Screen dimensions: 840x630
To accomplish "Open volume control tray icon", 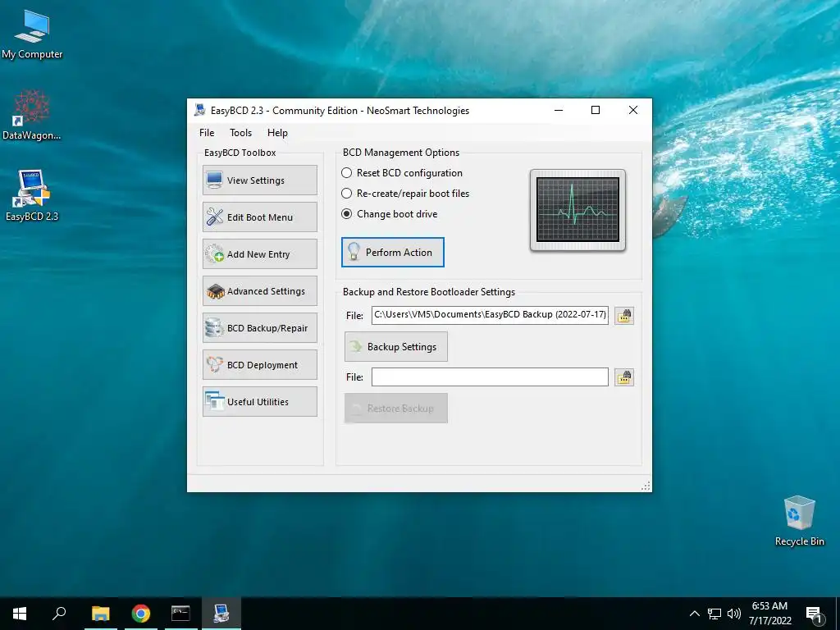I will click(734, 614).
